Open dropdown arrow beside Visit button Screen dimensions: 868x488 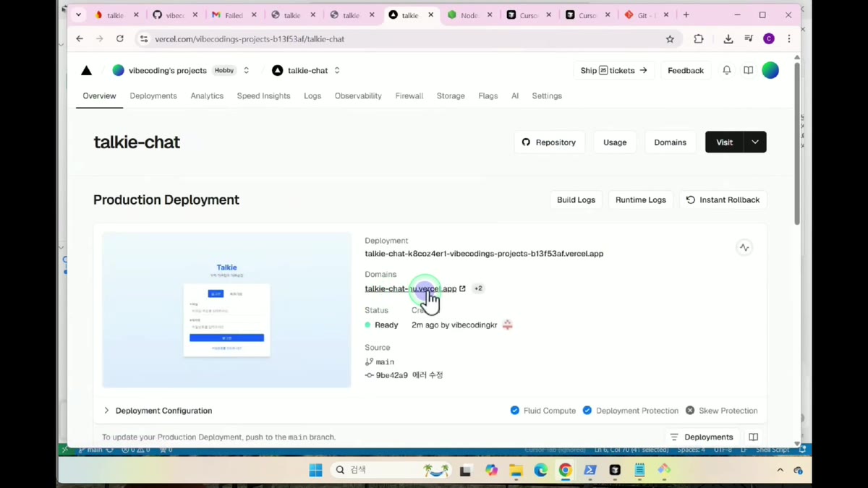(x=755, y=142)
